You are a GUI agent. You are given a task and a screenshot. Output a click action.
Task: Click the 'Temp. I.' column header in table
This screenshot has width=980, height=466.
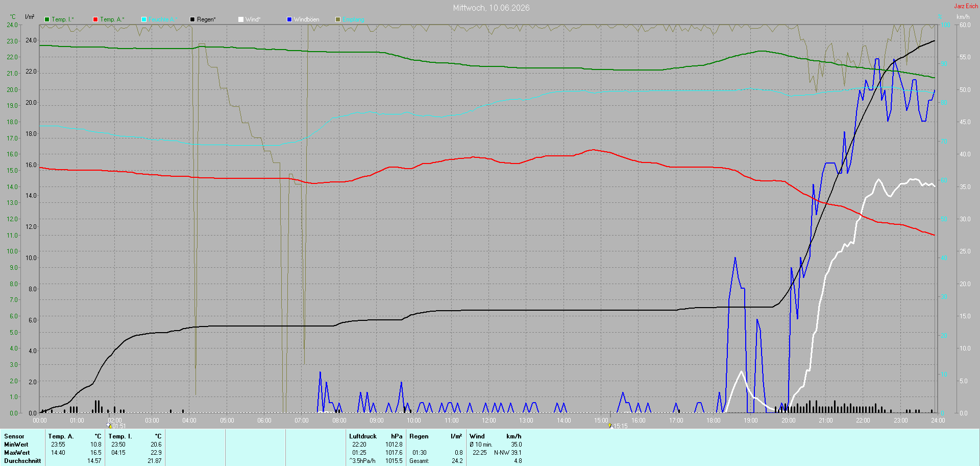pos(120,436)
